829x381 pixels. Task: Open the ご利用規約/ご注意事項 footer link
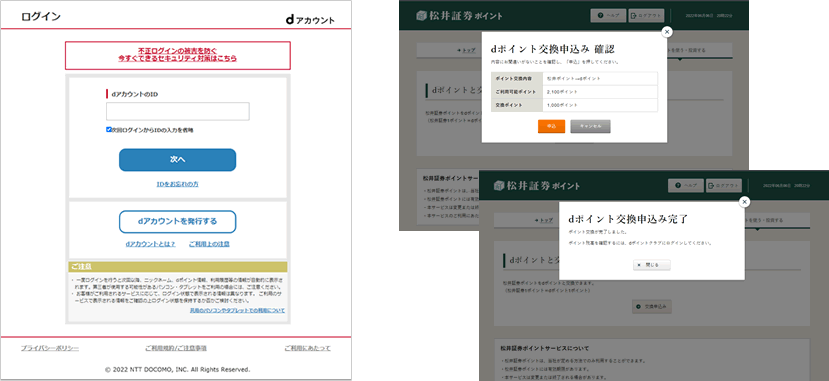point(176,348)
